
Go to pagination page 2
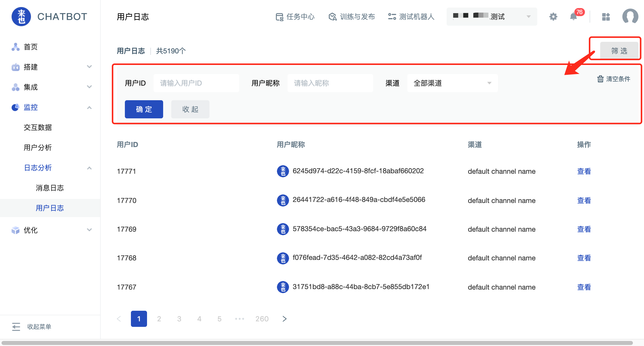[x=159, y=319]
